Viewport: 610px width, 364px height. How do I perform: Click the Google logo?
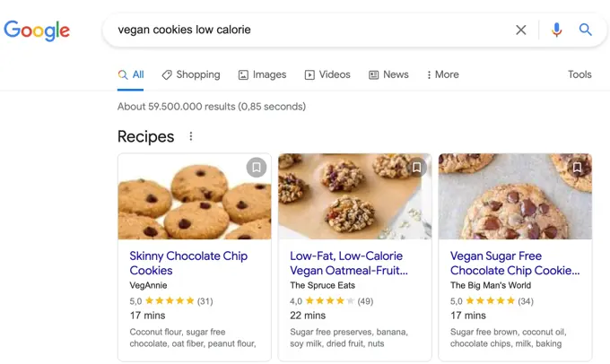pyautogui.click(x=37, y=30)
